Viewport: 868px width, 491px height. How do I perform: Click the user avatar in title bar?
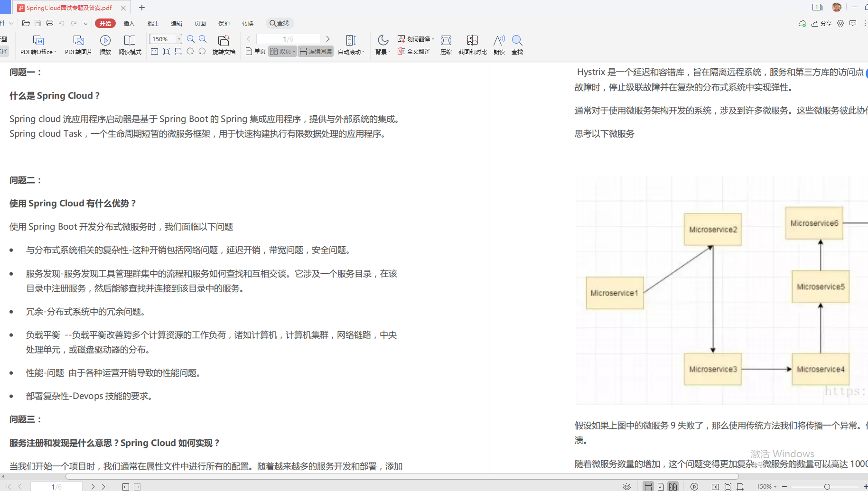tap(837, 7)
